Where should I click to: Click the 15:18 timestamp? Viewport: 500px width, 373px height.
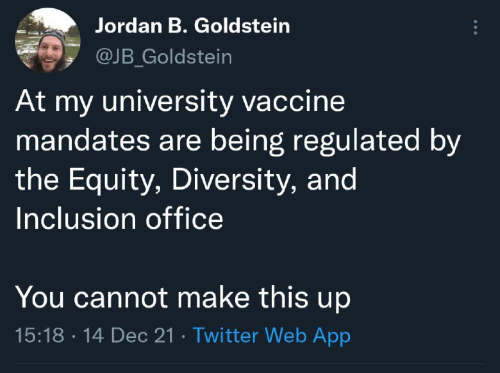click(x=40, y=335)
